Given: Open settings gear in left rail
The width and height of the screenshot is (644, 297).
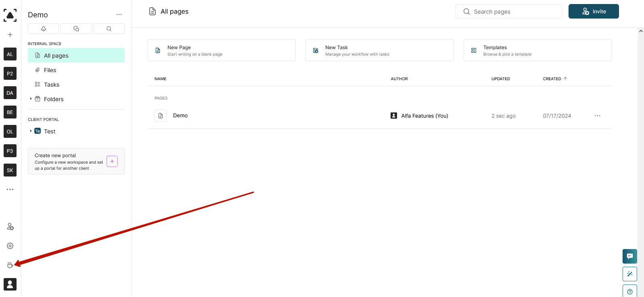Looking at the screenshot, I should tap(10, 246).
